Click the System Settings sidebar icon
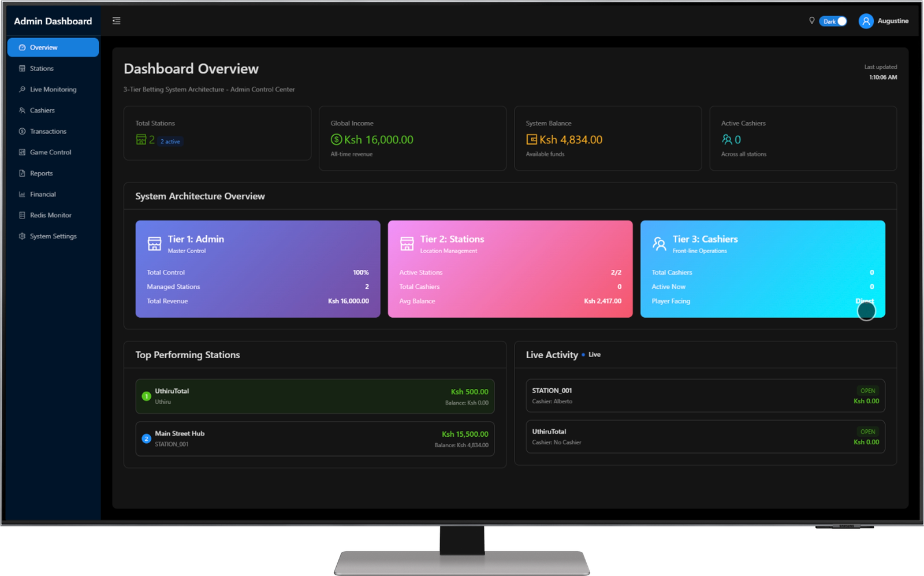Image resolution: width=924 pixels, height=576 pixels. pyautogui.click(x=22, y=236)
